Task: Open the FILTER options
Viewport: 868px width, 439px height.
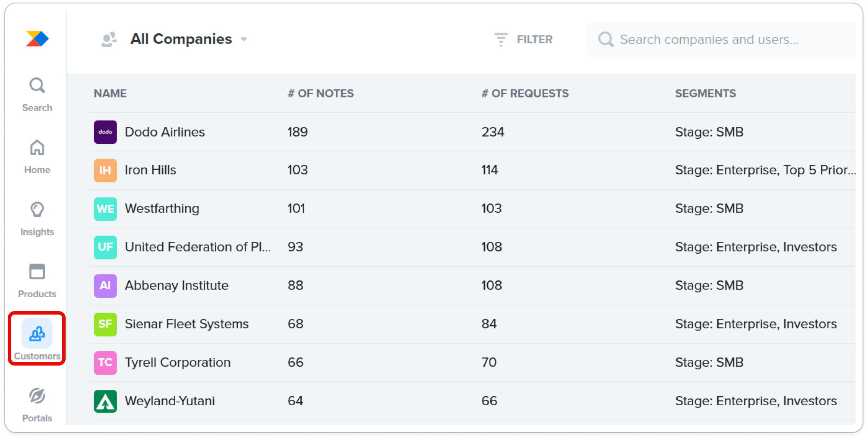Action: 524,39
